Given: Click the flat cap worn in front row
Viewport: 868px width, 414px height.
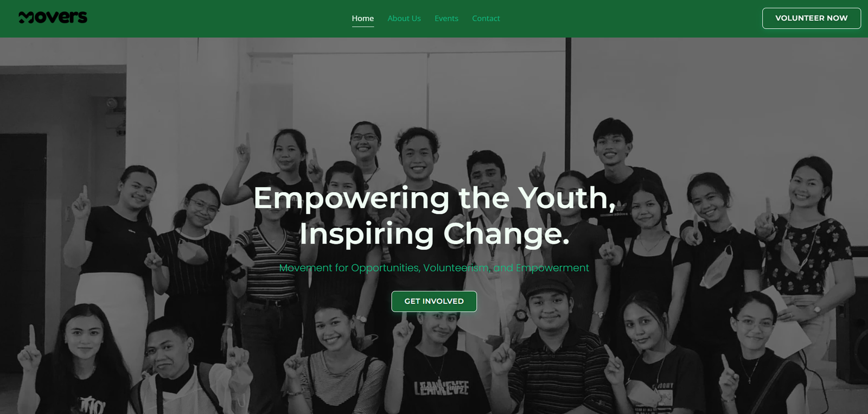Looking at the screenshot, I should [547, 283].
